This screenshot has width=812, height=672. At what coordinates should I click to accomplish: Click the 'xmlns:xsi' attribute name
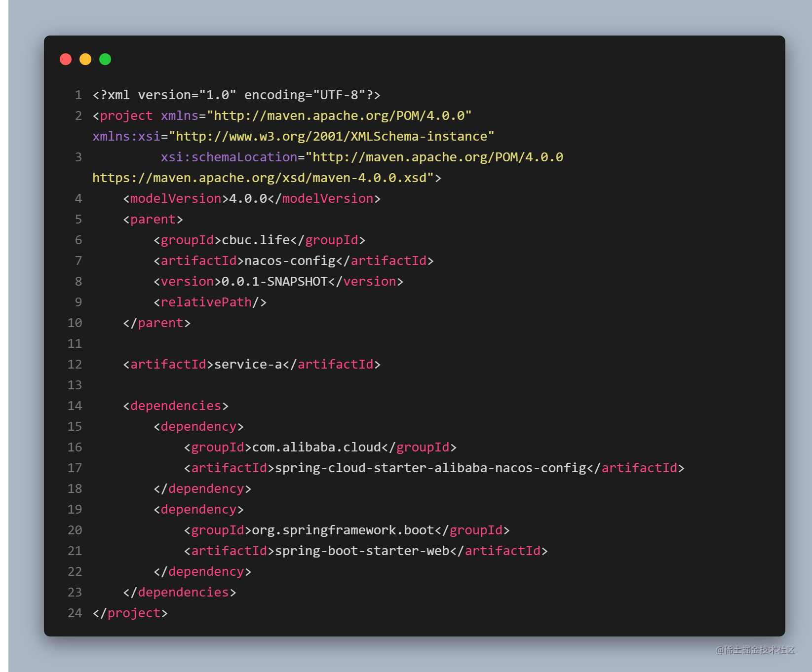pyautogui.click(x=126, y=136)
